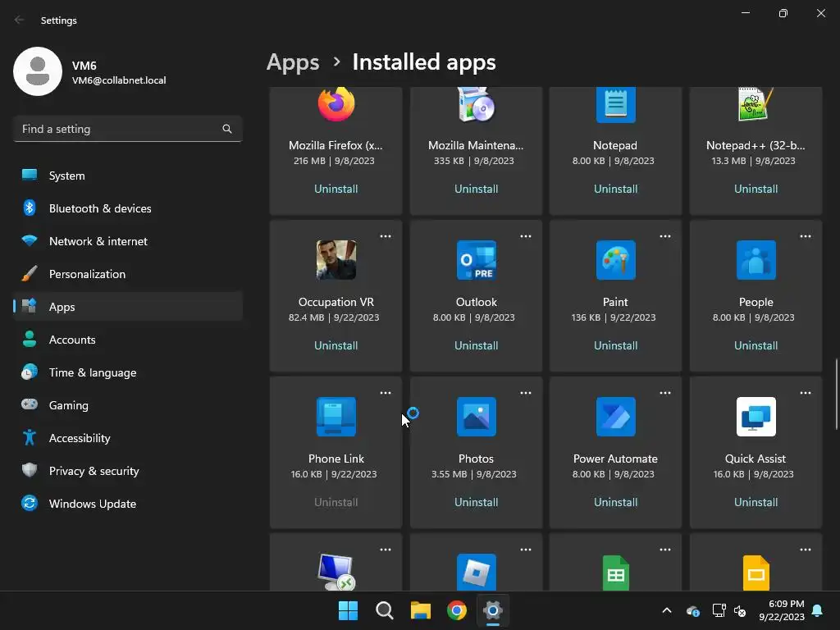Open more options for Occupation VR
Viewport: 840px width, 630px height.
click(386, 236)
